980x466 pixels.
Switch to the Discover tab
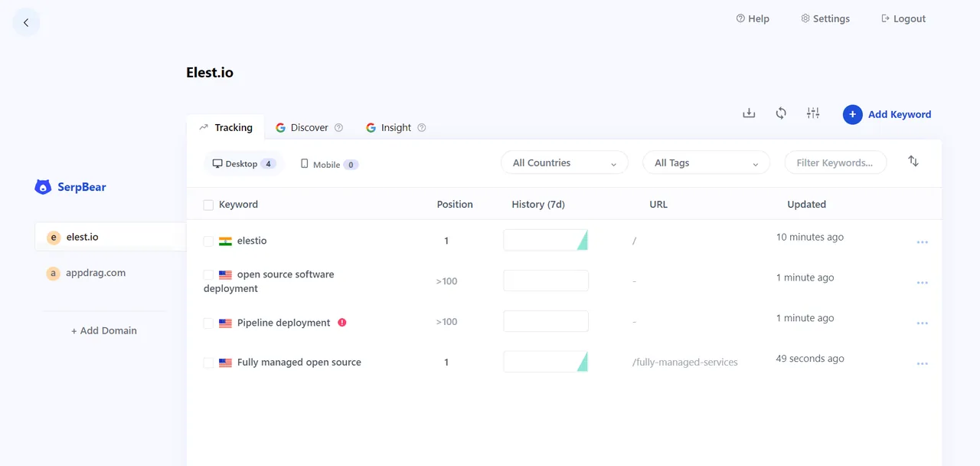pos(302,127)
